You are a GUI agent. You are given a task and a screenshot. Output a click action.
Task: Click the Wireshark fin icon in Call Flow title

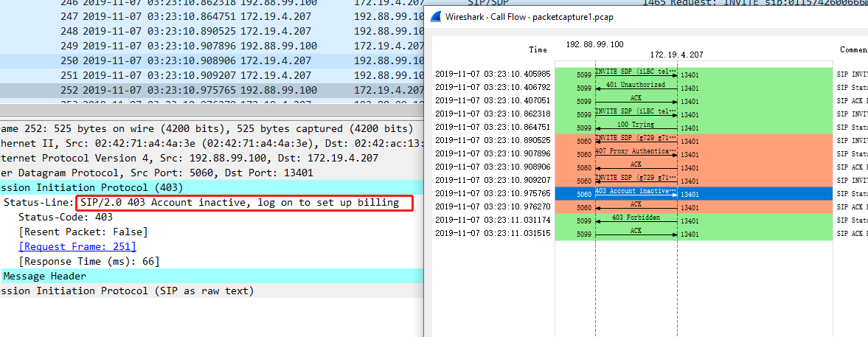[x=437, y=17]
